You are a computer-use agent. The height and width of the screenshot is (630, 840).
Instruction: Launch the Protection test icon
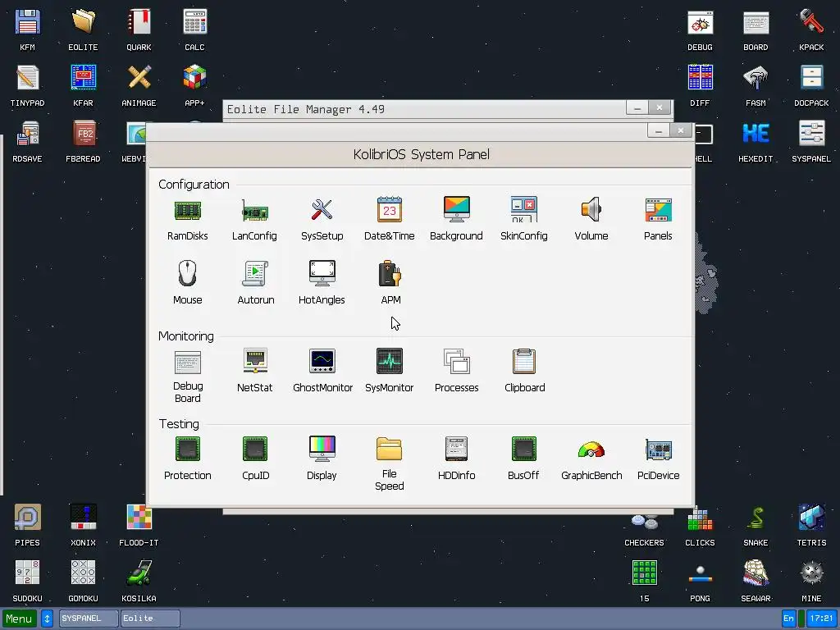(x=188, y=449)
